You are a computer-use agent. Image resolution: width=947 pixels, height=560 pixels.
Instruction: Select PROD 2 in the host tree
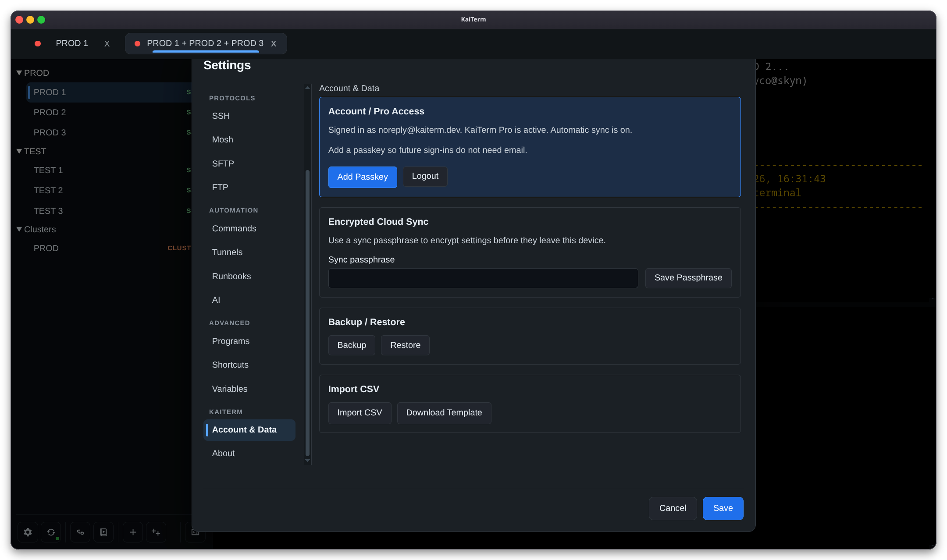click(109, 112)
